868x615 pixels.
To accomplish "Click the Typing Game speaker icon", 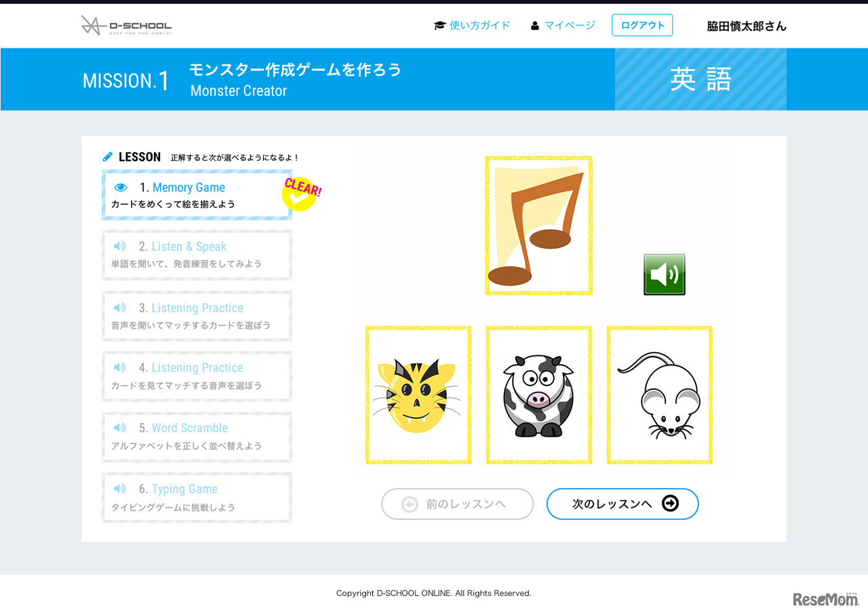I will 120,488.
